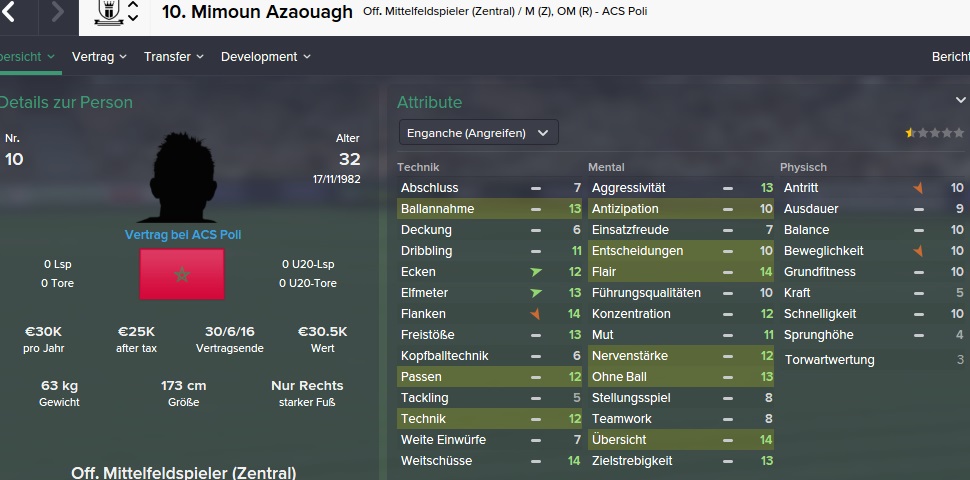Click the orange arrow next to Beweglichkeit
970x480 pixels.
(x=918, y=251)
